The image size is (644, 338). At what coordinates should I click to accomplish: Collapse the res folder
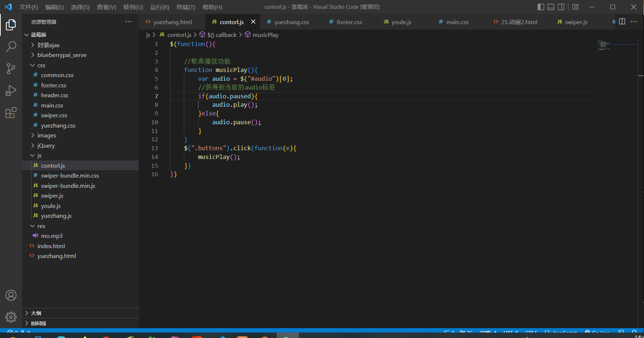tap(80, 226)
